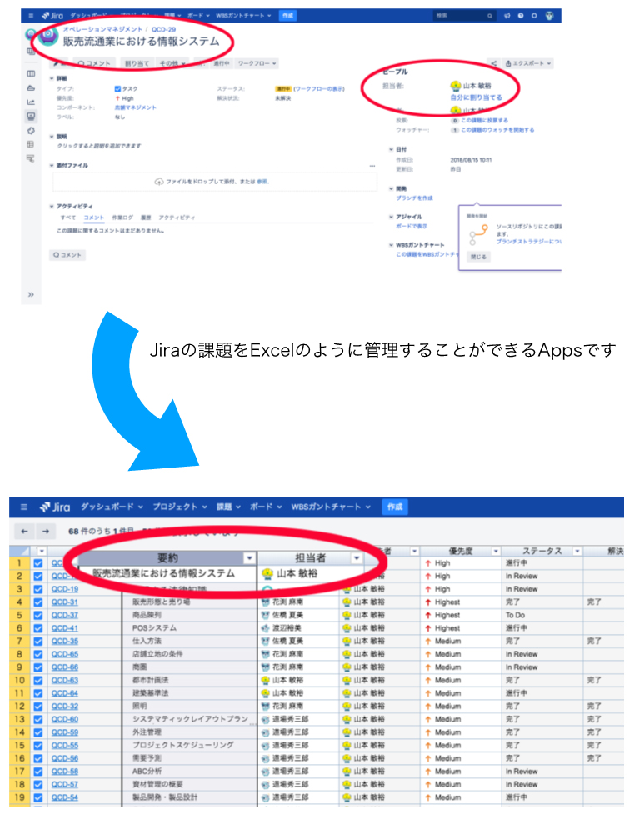Open the QCD-29 breadcrumb link
Image resolution: width=644 pixels, height=820 pixels.
click(163, 29)
